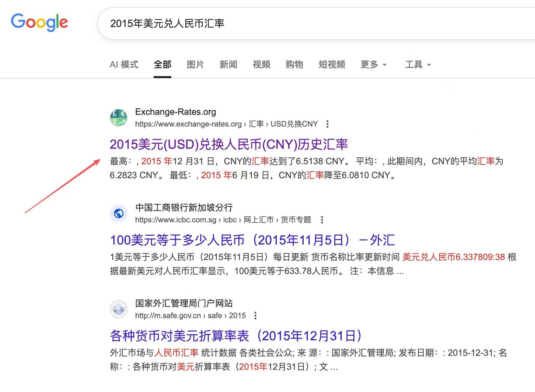
Task: Click snippet text CNY的汇率达到了6.5138 CNY
Action: (x=284, y=161)
